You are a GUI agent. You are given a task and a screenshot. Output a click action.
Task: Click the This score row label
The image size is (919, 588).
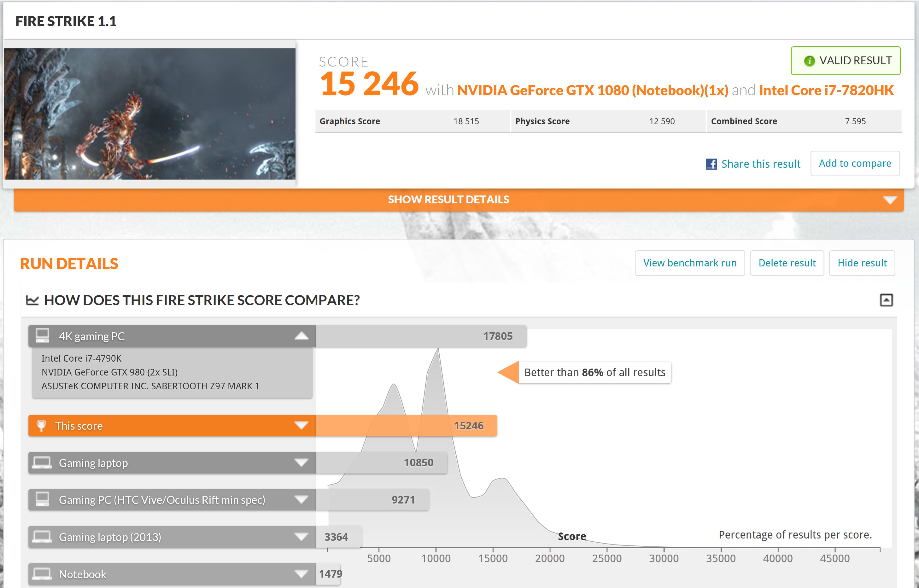pos(79,426)
